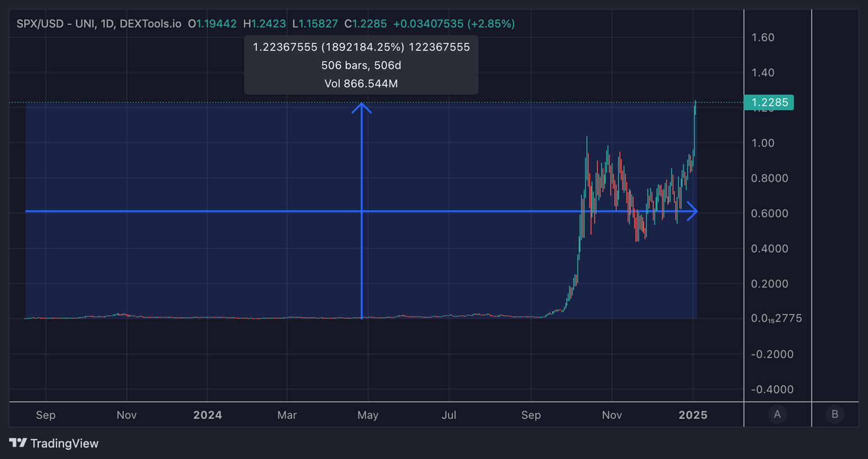Image resolution: width=868 pixels, height=459 pixels.
Task: Click the 2025 label on time axis
Action: [x=693, y=415]
